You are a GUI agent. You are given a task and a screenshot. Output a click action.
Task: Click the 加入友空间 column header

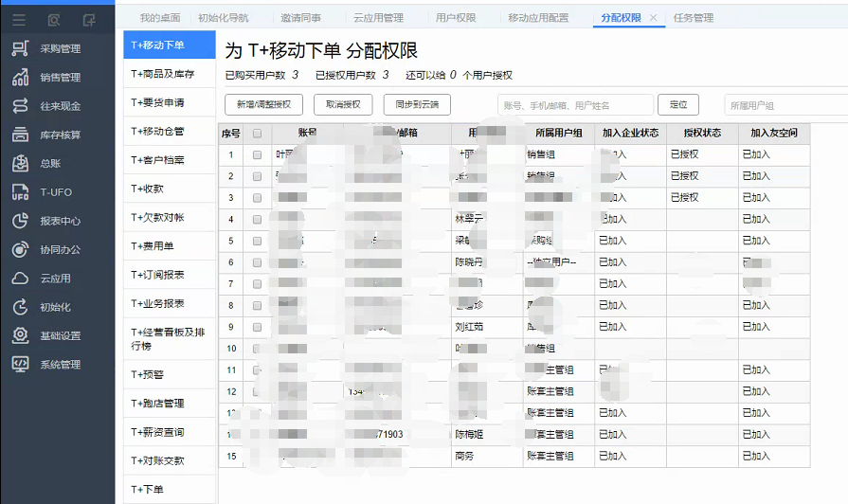[774, 133]
